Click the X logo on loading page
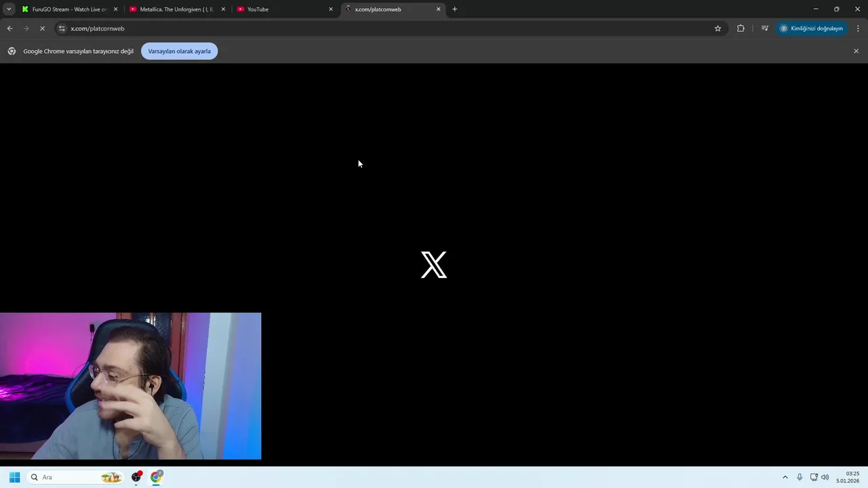Viewport: 868px width, 488px height. (x=434, y=265)
